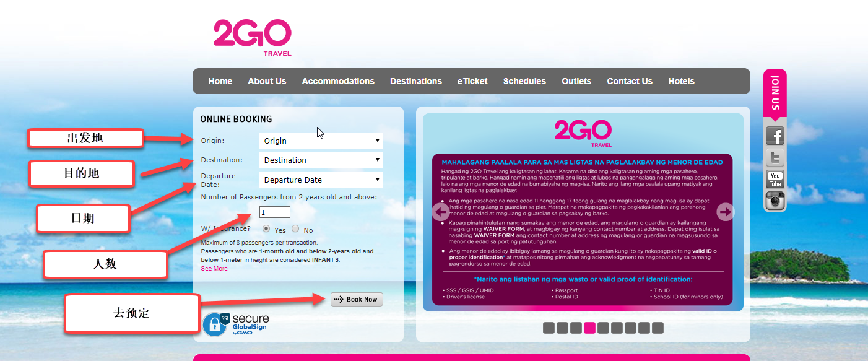Click the See More link
The height and width of the screenshot is (361, 868).
pyautogui.click(x=214, y=269)
